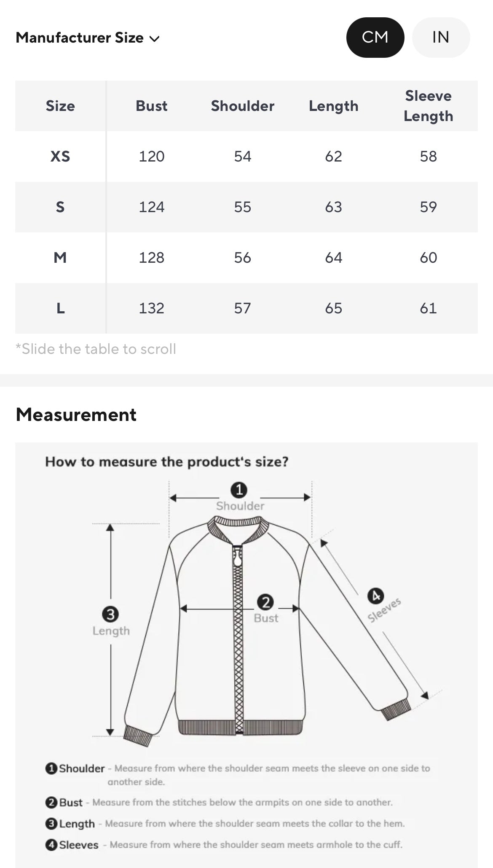
Task: Select the XS size row label
Action: pyautogui.click(x=60, y=156)
